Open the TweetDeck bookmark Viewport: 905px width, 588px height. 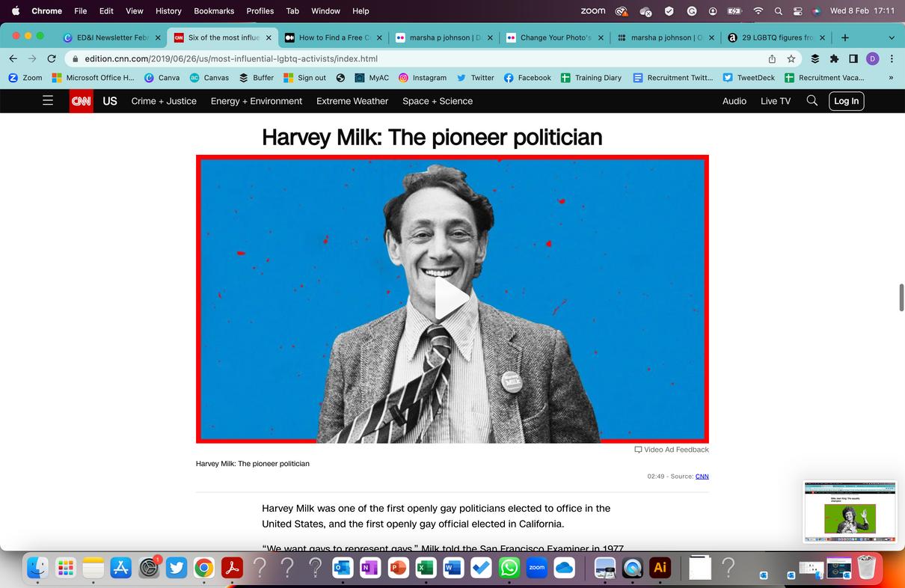[749, 78]
